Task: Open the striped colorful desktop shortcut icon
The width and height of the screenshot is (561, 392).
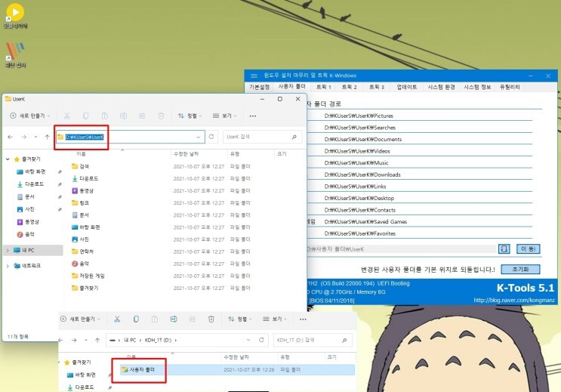Action: tap(15, 55)
